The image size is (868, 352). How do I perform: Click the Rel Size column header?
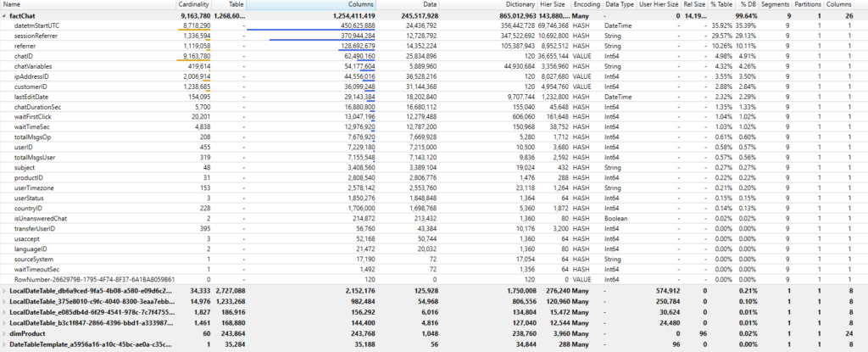click(x=695, y=4)
